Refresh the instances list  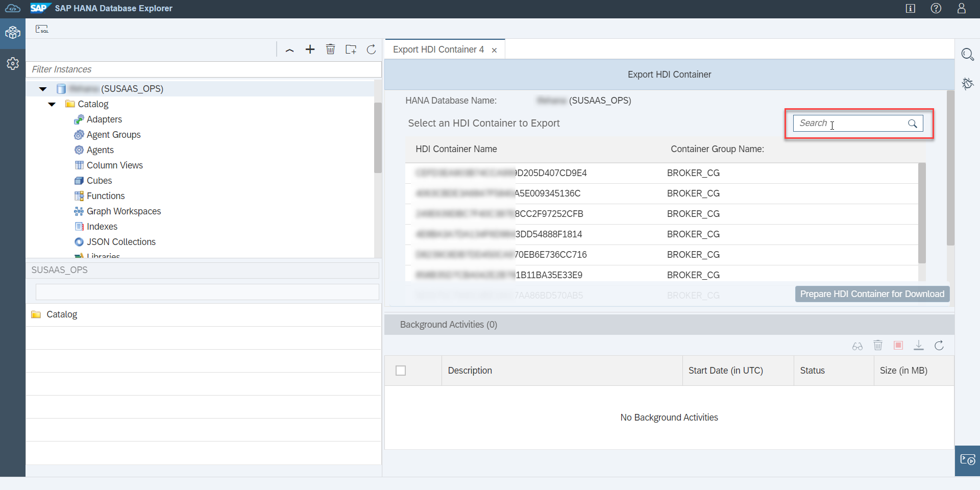point(371,50)
